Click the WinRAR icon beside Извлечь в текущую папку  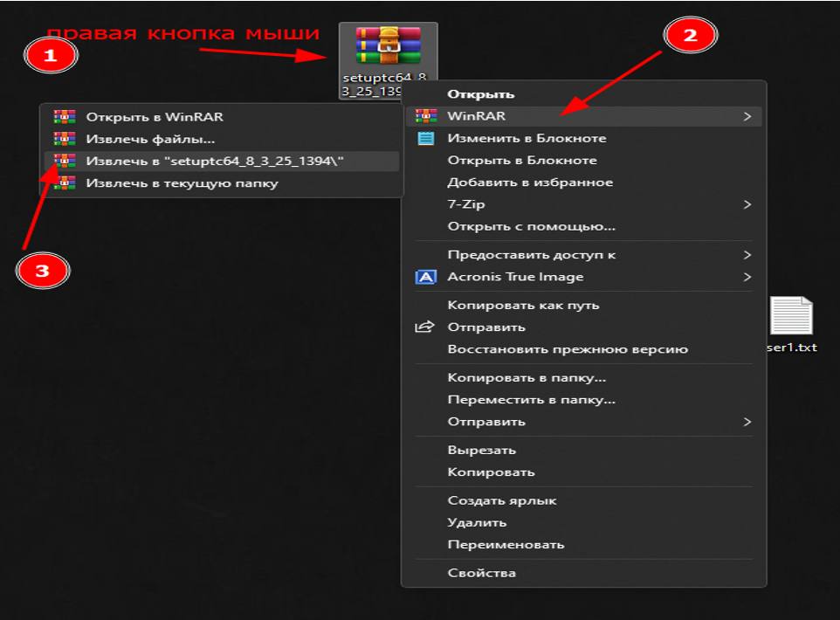pos(65,183)
